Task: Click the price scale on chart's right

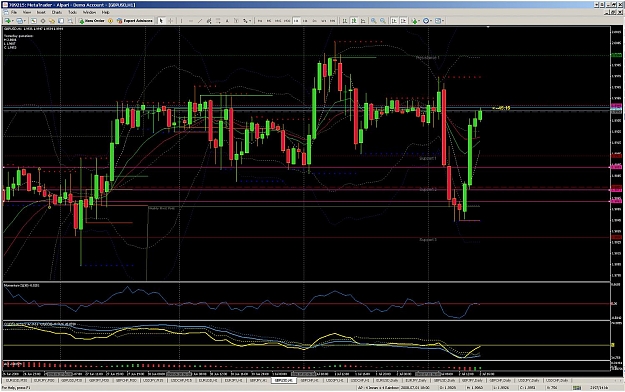Action: (x=616, y=154)
